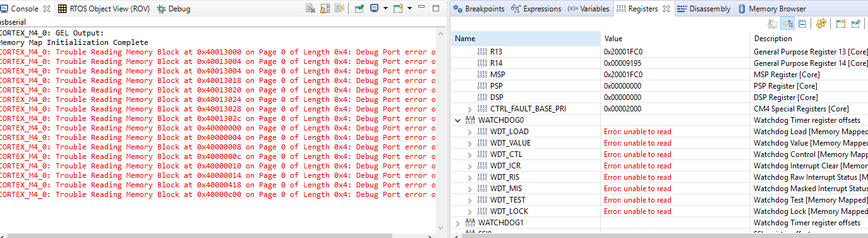Click the WATCHDOG0 group icon
The height and width of the screenshot is (238, 868).
pyautogui.click(x=470, y=120)
